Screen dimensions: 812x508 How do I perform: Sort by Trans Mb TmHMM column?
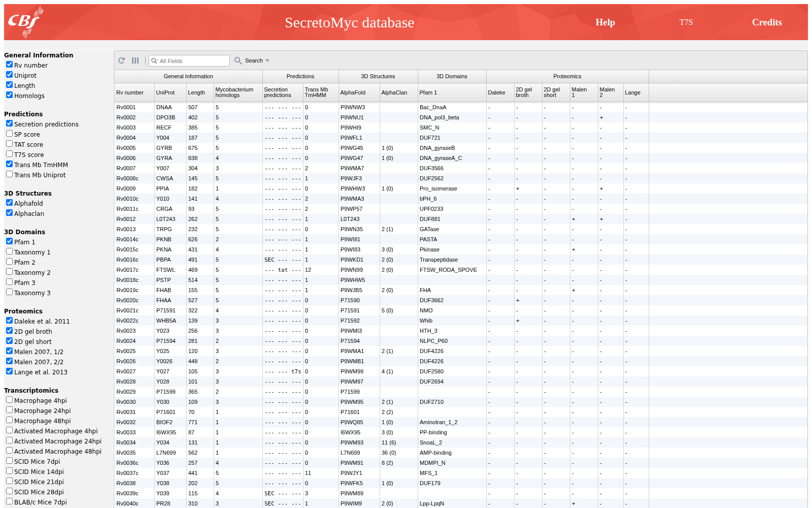[x=321, y=92]
